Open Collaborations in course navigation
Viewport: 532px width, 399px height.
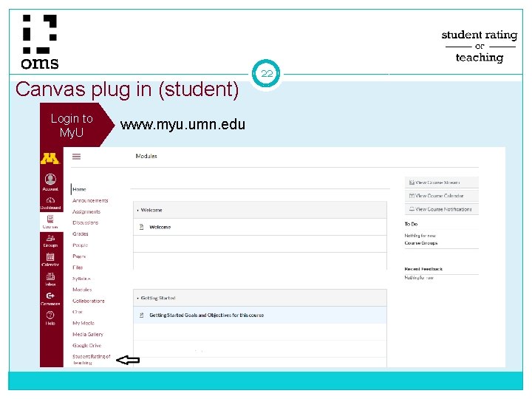88,301
